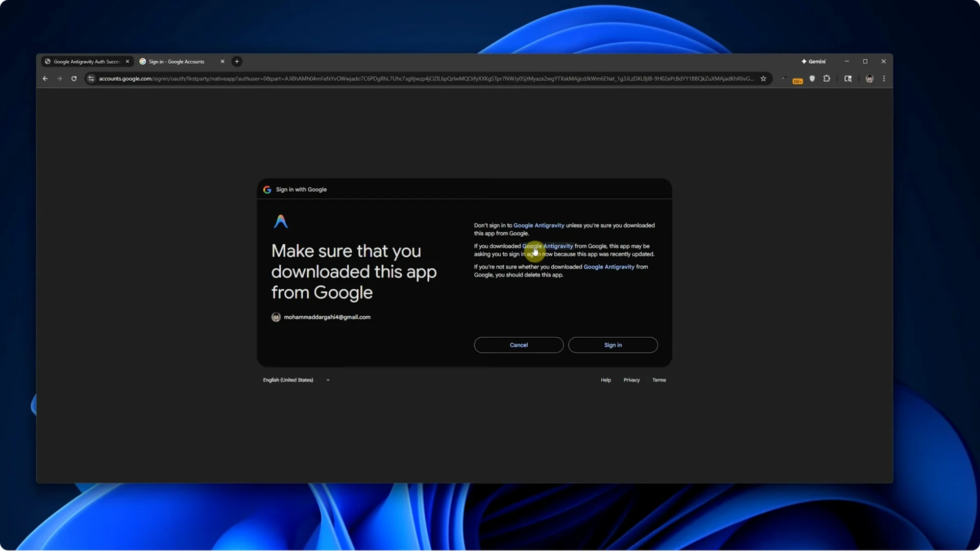Image resolution: width=980 pixels, height=551 pixels.
Task: Open the site information icon in address bar
Action: point(91,79)
